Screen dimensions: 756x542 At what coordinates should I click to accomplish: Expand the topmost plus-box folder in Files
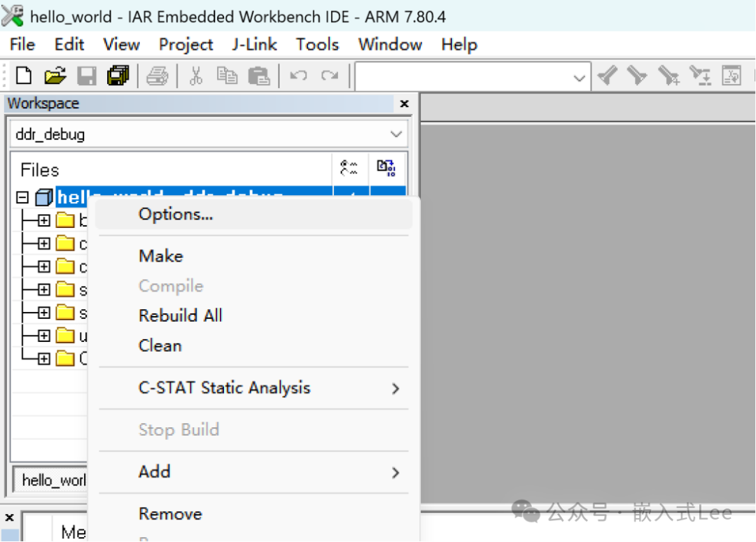pyautogui.click(x=43, y=220)
